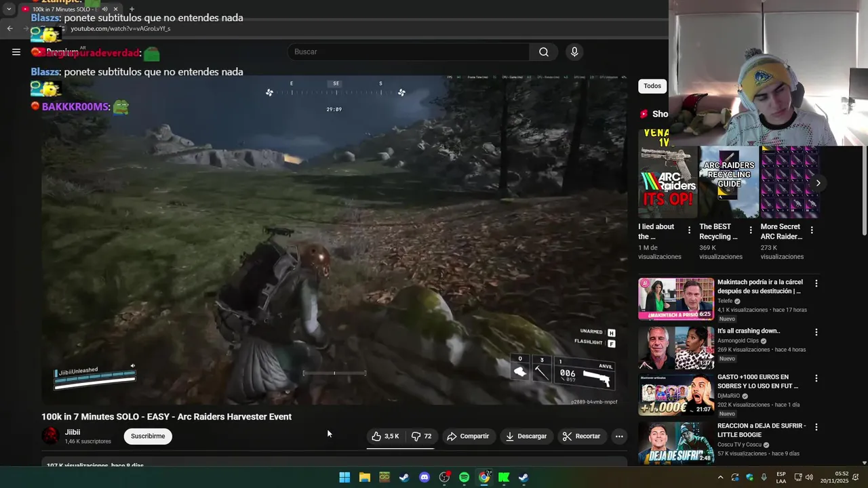Open options for 'It's all crashing down' video

816,332
